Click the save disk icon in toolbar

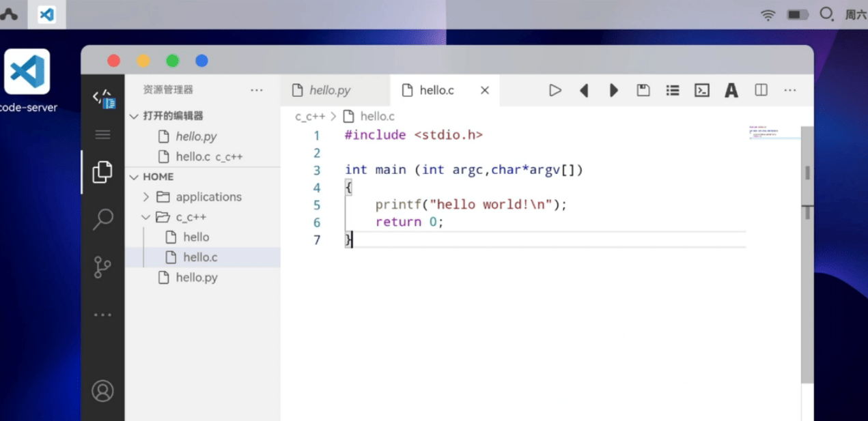tap(643, 90)
